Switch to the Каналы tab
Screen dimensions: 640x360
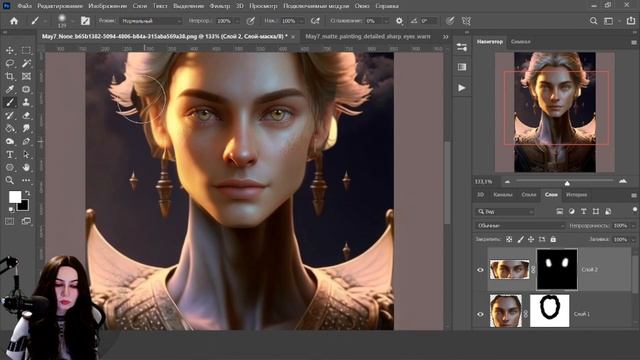[x=502, y=195]
